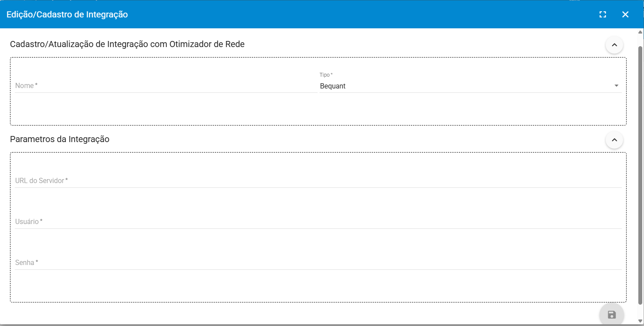The image size is (644, 326).
Task: Click the scrollbar down arrow
Action: pyautogui.click(x=640, y=321)
